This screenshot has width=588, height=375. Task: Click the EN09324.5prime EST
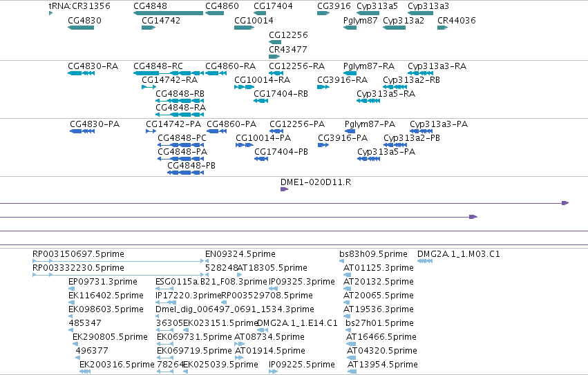(207, 261)
